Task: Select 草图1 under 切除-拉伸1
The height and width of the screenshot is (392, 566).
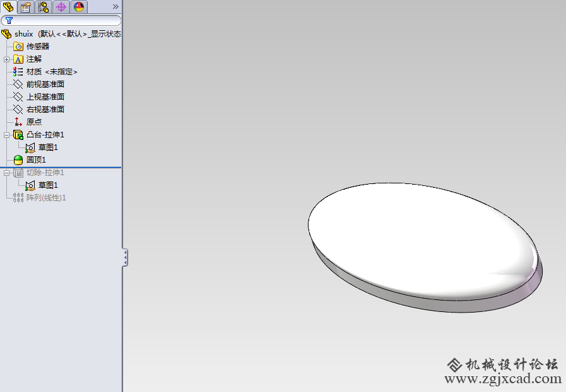Action: [x=48, y=185]
